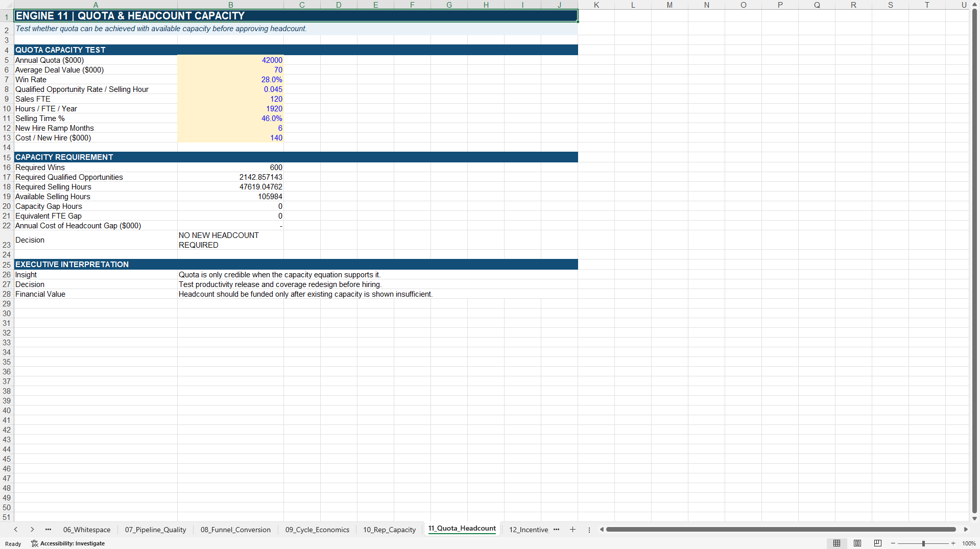Select 'Annual Cost of Headcount Gap' label
Image resolution: width=980 pixels, height=549 pixels.
click(x=95, y=226)
